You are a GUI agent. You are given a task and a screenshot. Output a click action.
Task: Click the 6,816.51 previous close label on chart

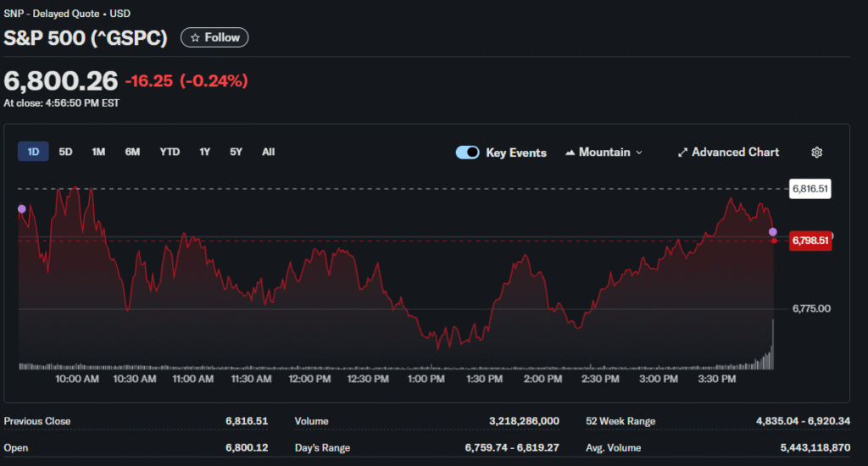[x=810, y=189]
